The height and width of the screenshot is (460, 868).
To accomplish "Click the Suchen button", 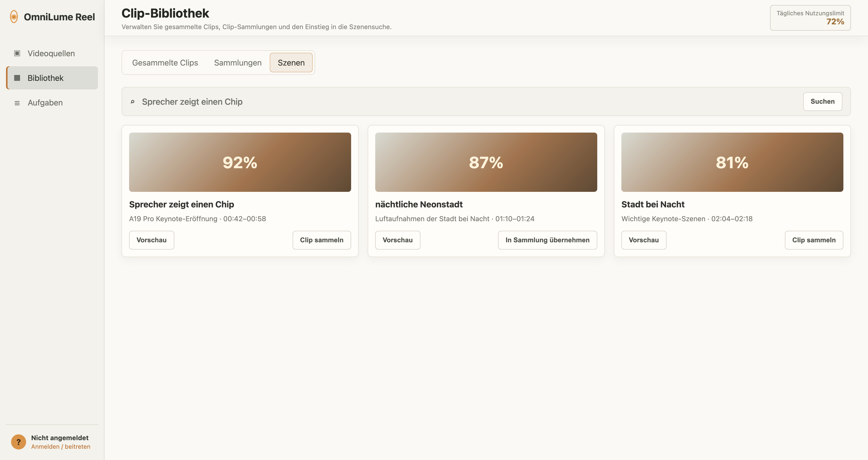I will point(823,101).
